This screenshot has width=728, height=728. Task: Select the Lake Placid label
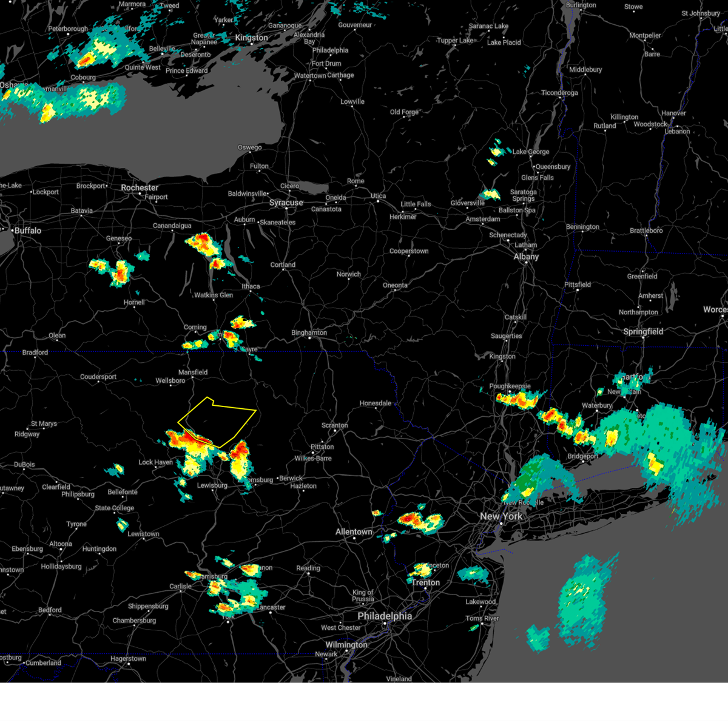point(504,42)
